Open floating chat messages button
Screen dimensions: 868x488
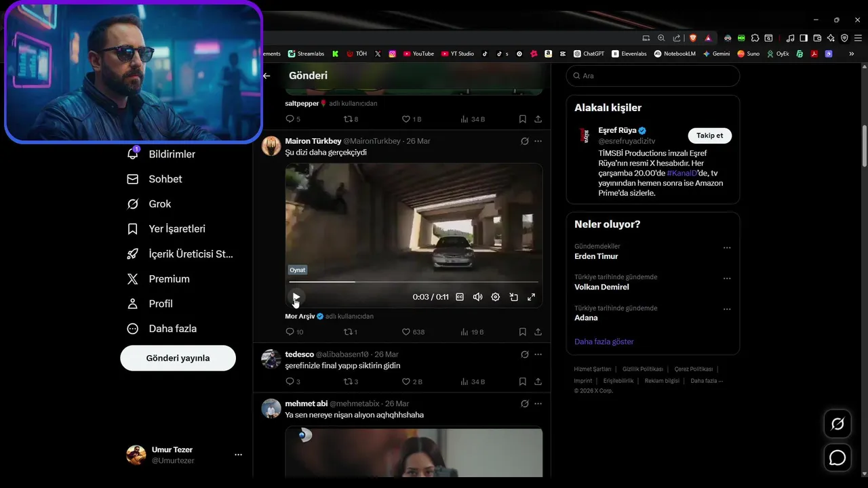pyautogui.click(x=837, y=457)
